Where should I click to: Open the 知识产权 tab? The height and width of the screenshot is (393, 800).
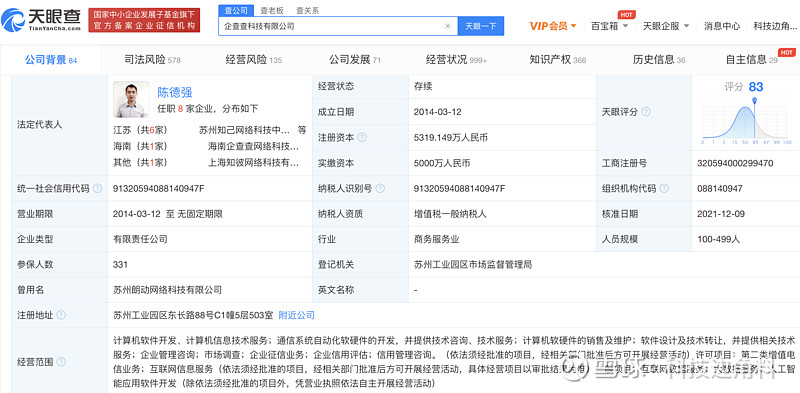pyautogui.click(x=558, y=60)
